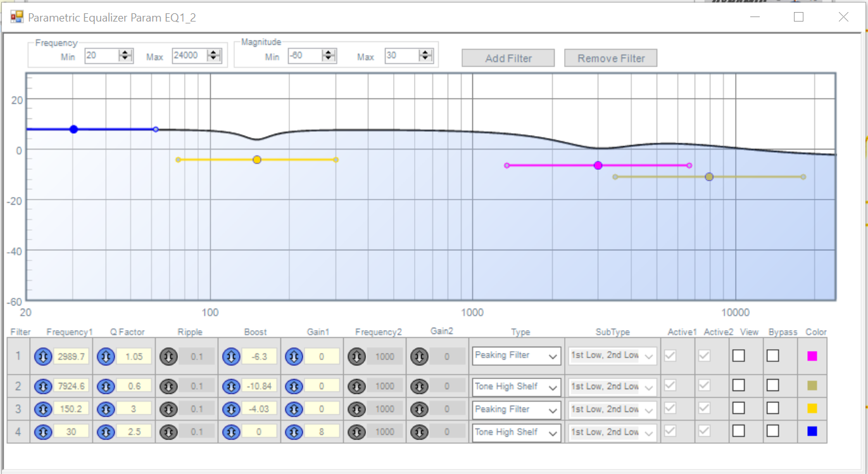Select the yellow filter handle on graph
Screen dimensions: 868x474
coord(256,160)
